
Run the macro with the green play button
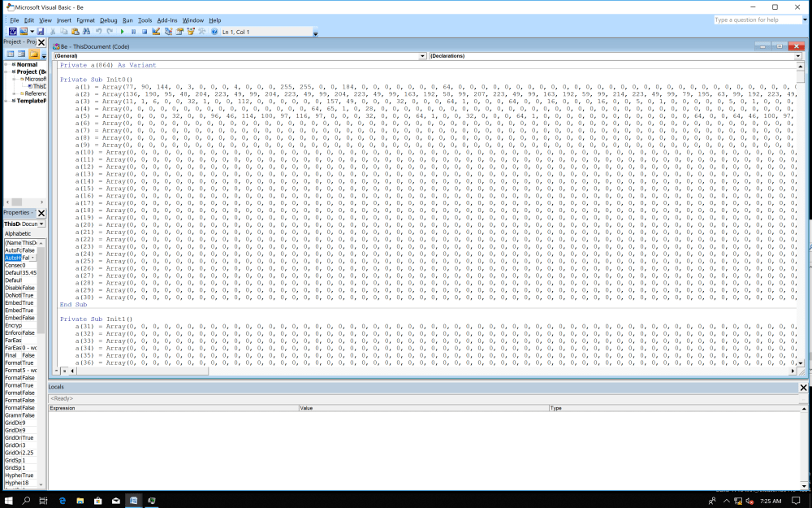(123, 32)
